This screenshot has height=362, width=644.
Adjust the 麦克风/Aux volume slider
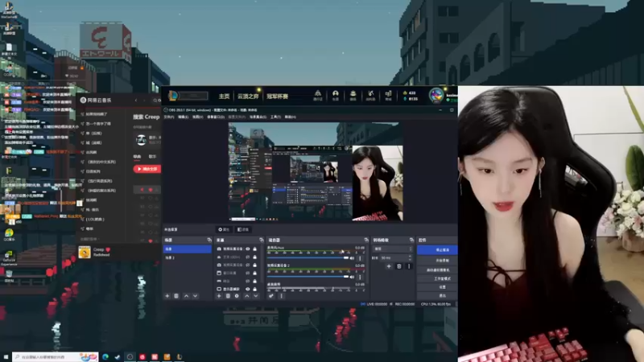coord(308,257)
